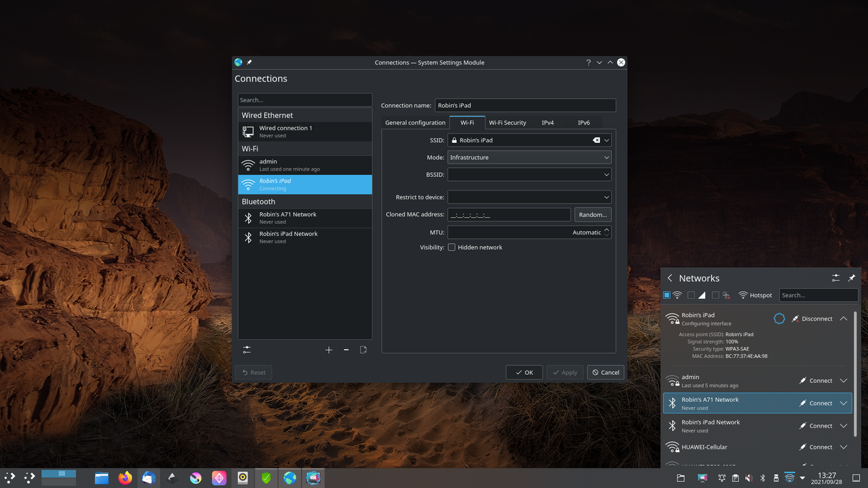
Task: Open the Wi-Fi Security tab
Action: (x=508, y=123)
